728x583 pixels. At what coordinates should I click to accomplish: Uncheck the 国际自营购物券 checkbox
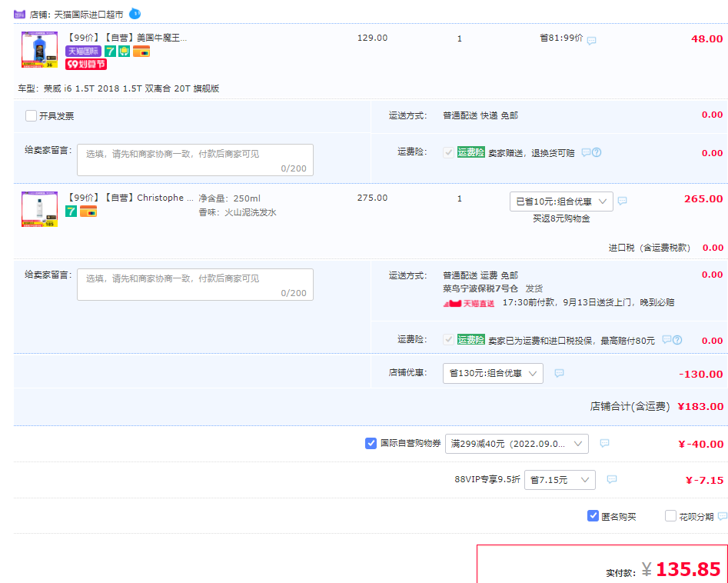tap(371, 443)
